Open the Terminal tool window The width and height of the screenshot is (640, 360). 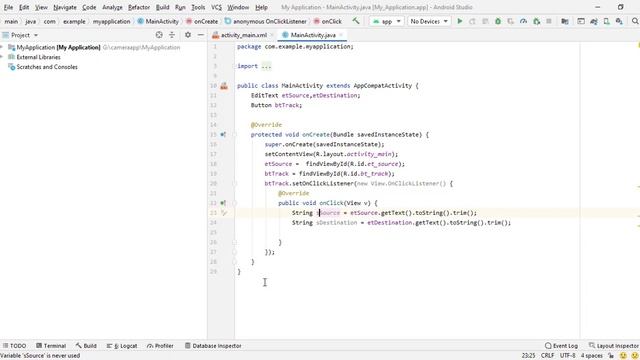(x=51, y=346)
